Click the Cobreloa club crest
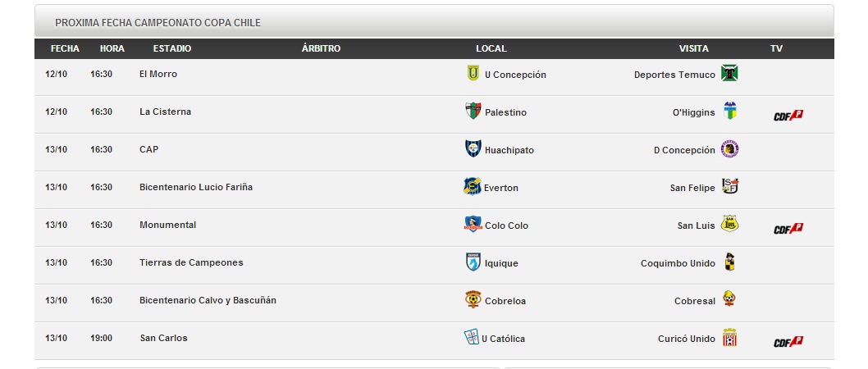The width and height of the screenshot is (868, 369). 473,299
